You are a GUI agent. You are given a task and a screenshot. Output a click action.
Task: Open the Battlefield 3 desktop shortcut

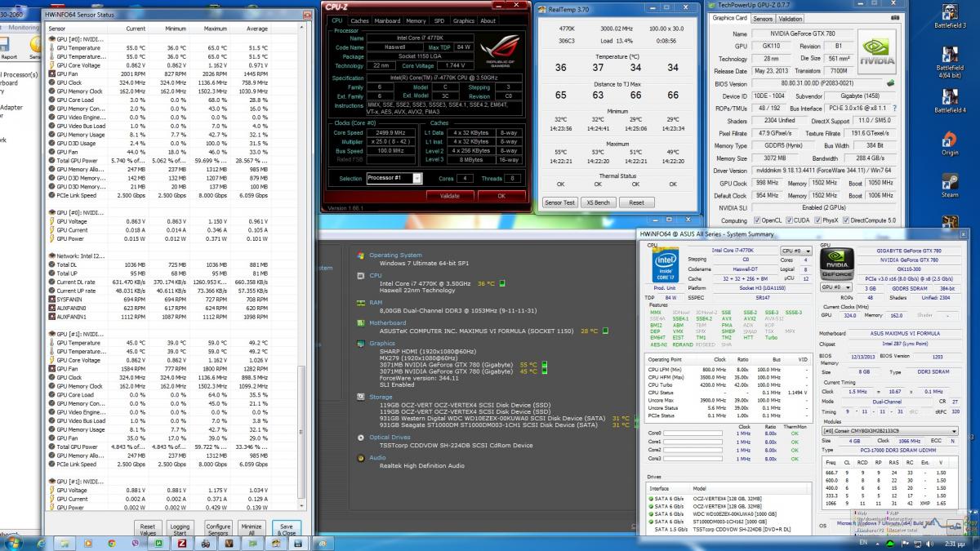tap(950, 16)
